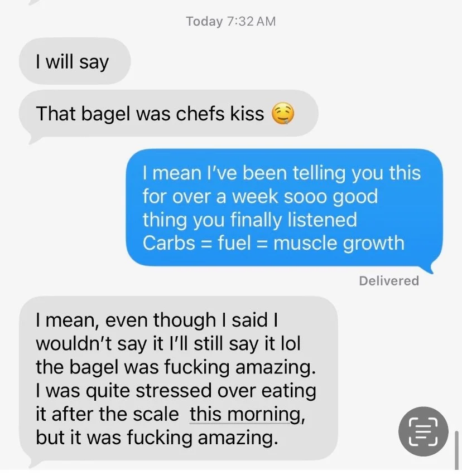Select the "bagel was fucking amazing" gray bubble
462x476 pixels.
179,378
